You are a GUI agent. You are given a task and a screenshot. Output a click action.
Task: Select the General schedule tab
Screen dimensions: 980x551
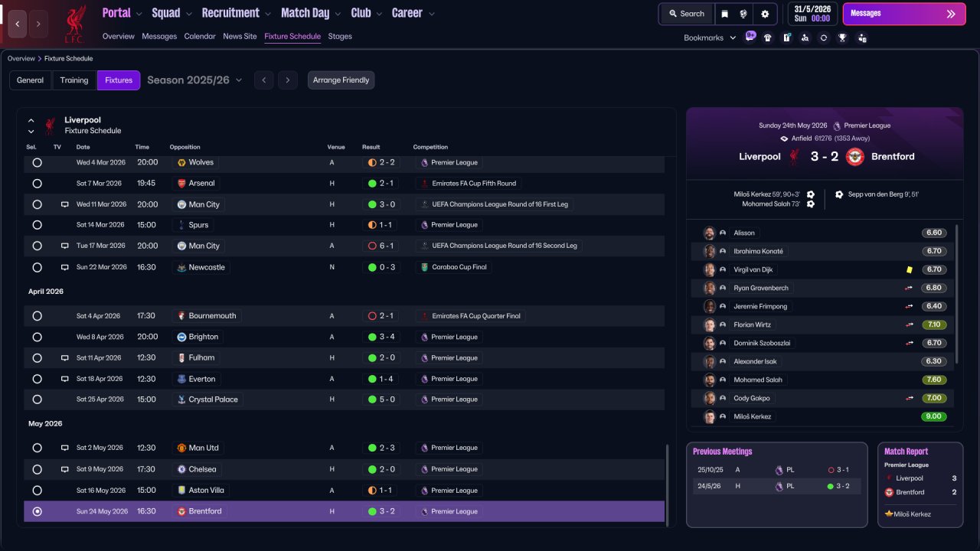tap(31, 80)
